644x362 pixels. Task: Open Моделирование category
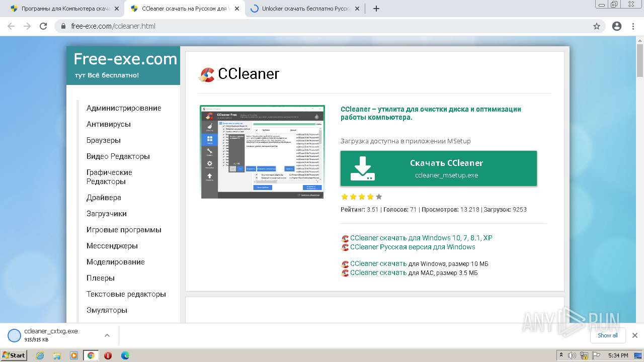[116, 262]
